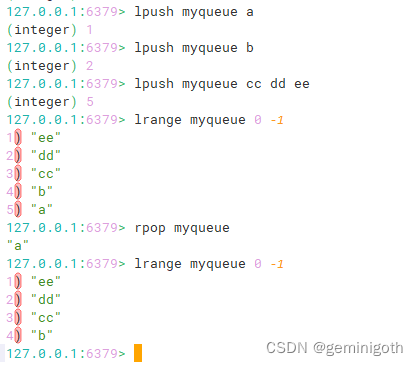The height and width of the screenshot is (366, 418).
Task: Click the empty 127.0.0.1:6379> prompt beside the cursor
Action: click(66, 354)
